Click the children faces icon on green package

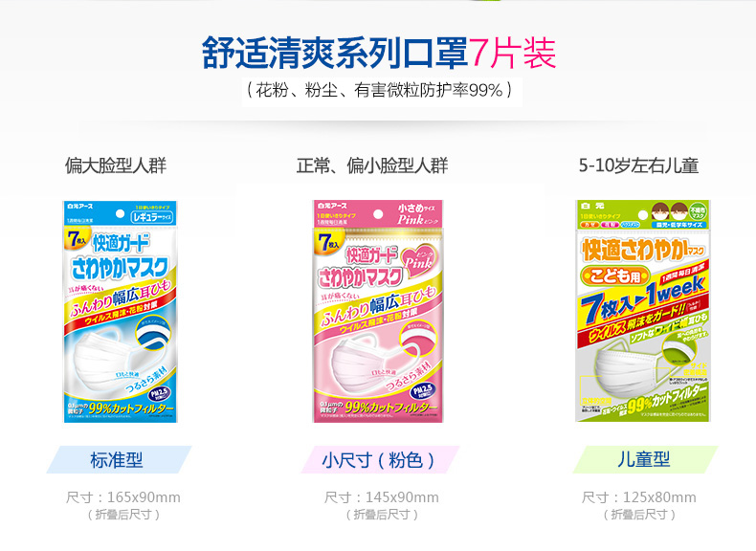click(x=670, y=210)
